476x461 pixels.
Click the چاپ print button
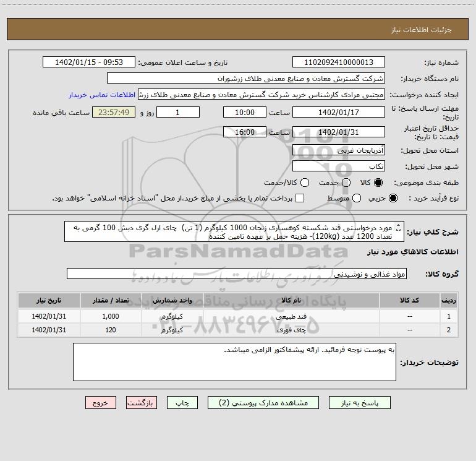coord(182,403)
